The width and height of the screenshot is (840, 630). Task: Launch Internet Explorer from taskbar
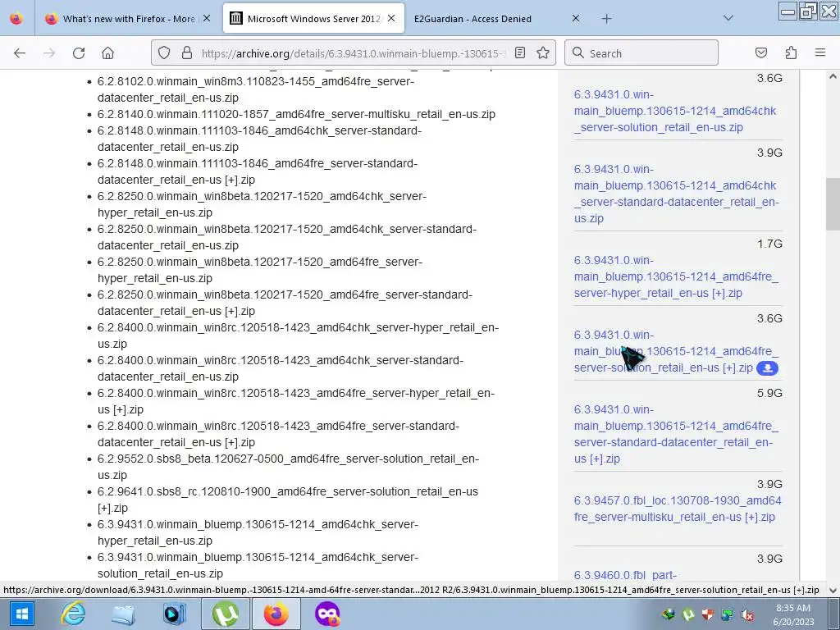coord(73,614)
